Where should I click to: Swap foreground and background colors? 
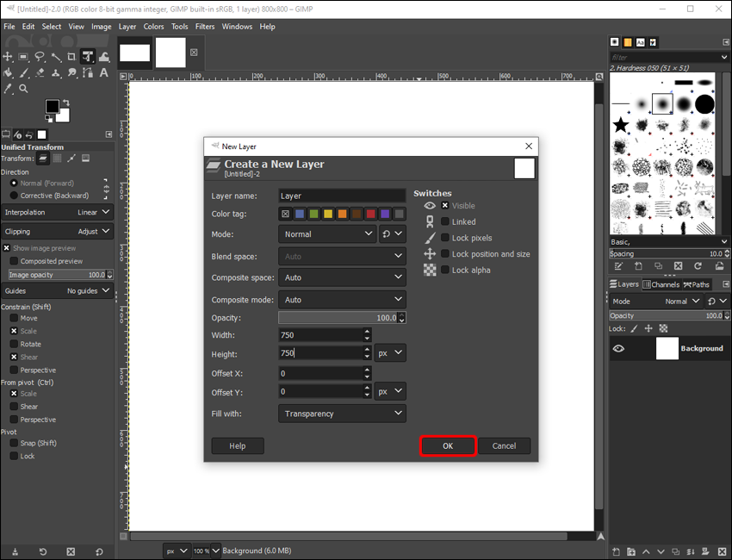tap(65, 103)
